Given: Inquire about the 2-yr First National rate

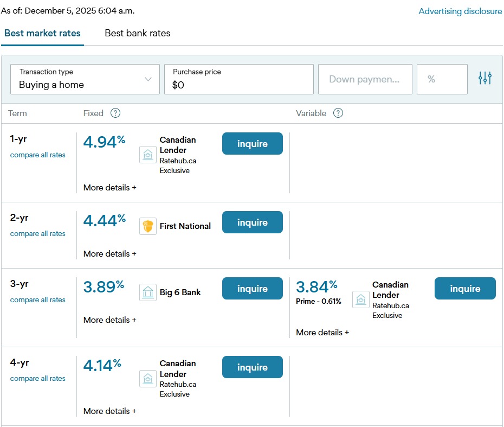Looking at the screenshot, I should [252, 222].
